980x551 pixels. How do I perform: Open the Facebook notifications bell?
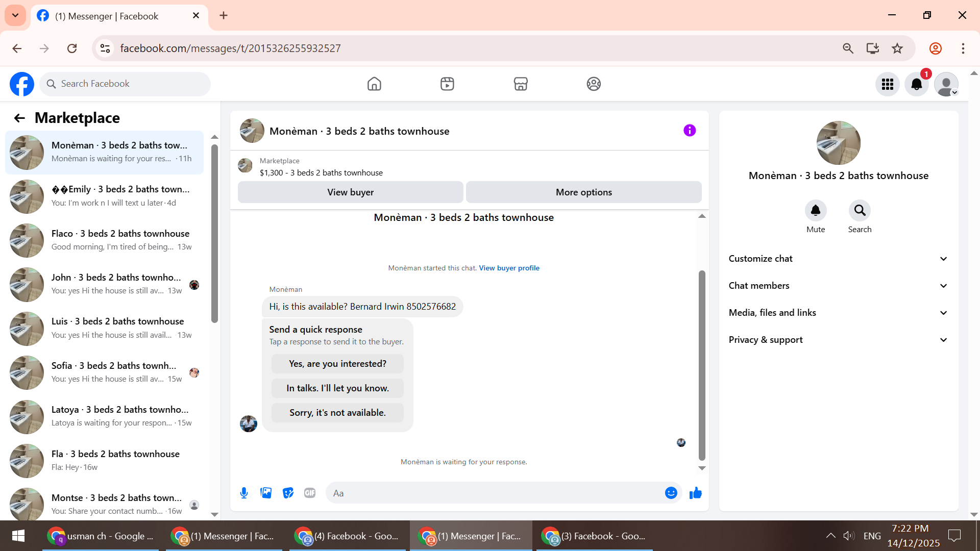coord(916,84)
